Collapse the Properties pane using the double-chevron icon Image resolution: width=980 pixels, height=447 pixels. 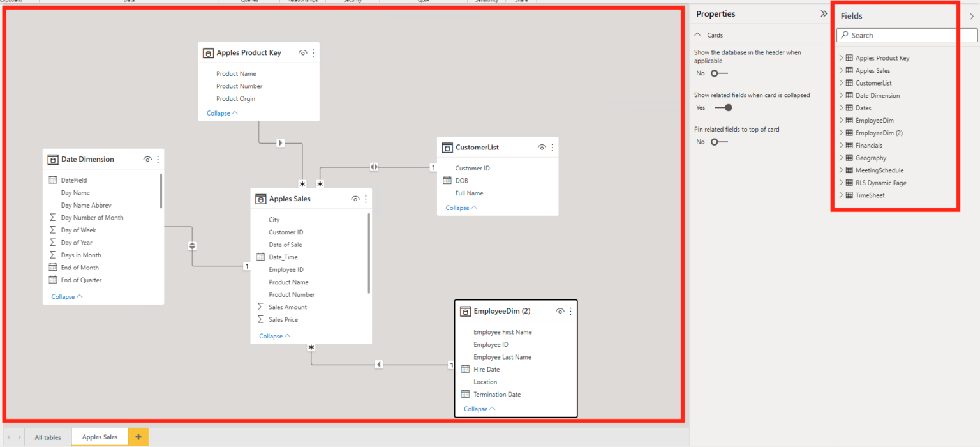coord(823,13)
